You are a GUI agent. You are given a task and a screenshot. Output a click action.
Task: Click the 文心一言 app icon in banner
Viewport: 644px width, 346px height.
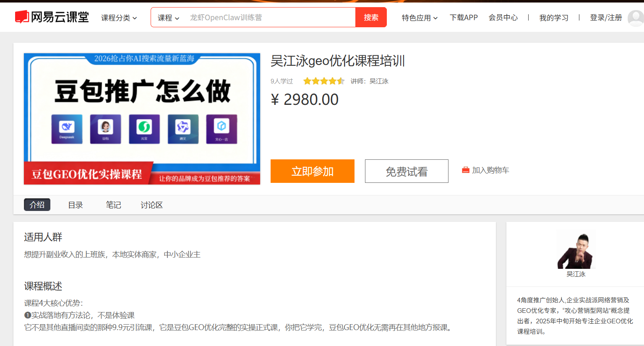[222, 129]
